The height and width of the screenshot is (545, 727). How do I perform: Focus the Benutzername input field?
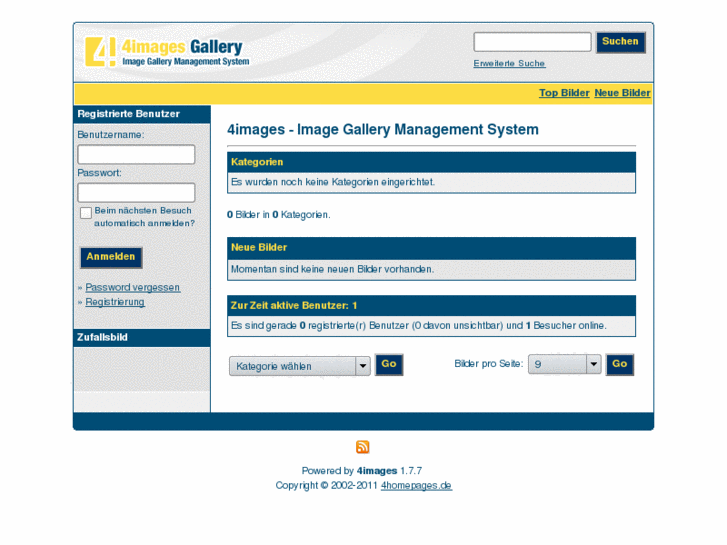(x=136, y=154)
